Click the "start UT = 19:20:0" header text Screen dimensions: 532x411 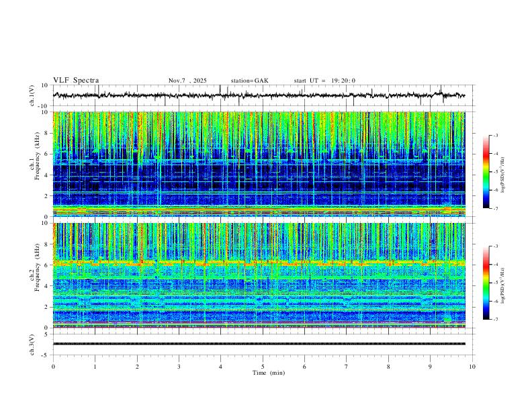[324, 81]
